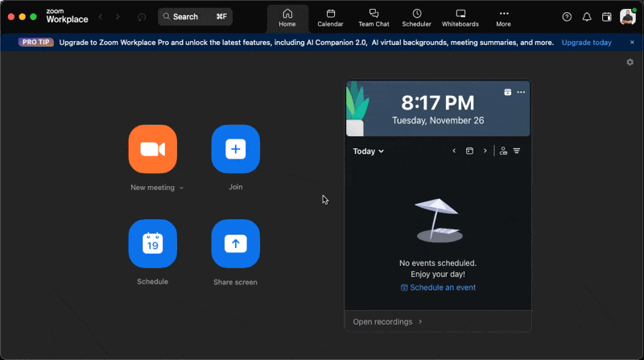Open the notifications bell

point(587,17)
